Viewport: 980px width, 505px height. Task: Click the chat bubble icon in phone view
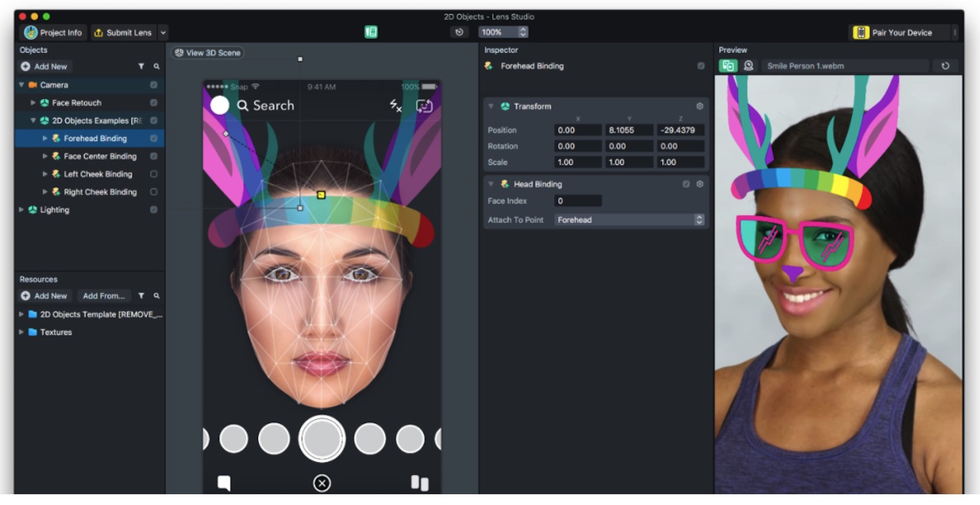(224, 483)
